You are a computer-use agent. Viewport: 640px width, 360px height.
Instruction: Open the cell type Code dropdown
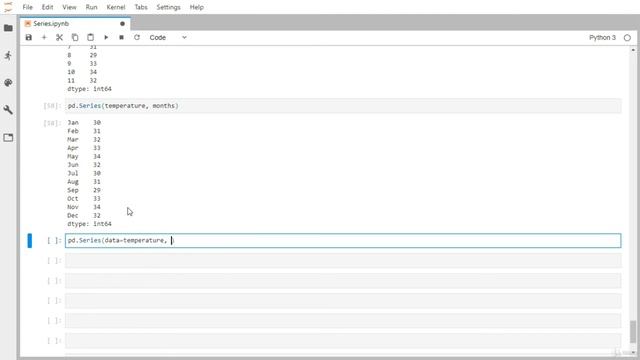[x=168, y=38]
